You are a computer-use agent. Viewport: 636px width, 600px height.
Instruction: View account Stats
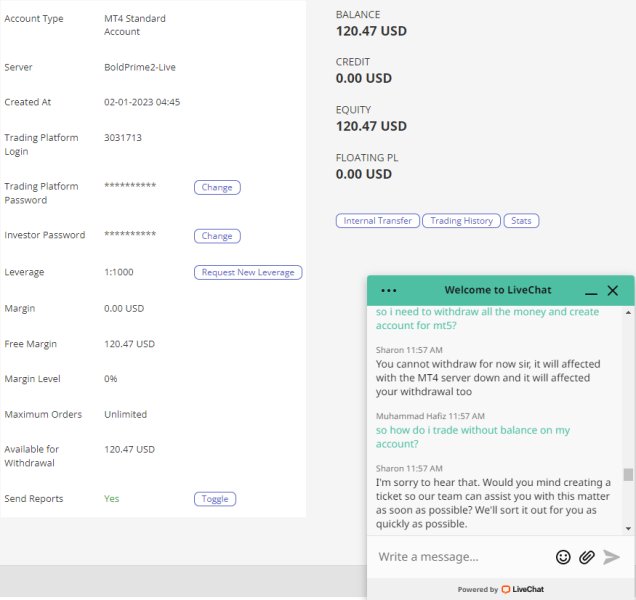pos(521,221)
